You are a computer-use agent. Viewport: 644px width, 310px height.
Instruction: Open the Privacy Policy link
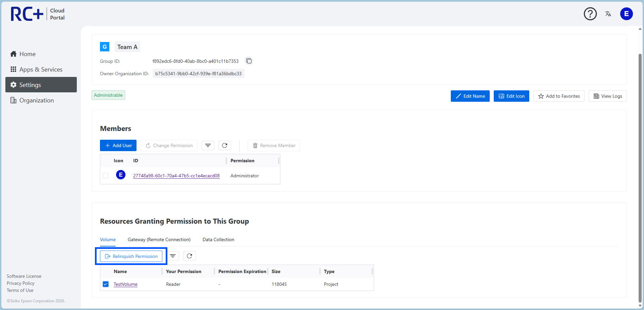point(20,283)
